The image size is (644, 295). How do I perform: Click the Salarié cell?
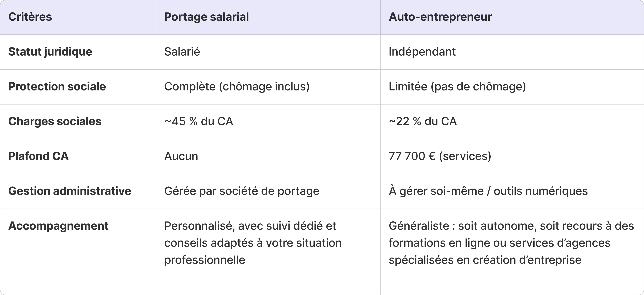tap(182, 52)
